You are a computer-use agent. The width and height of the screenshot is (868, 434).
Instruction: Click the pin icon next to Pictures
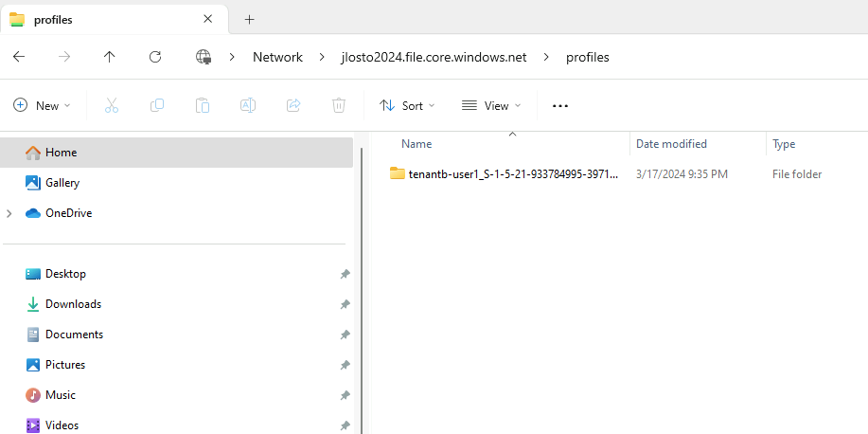[345, 365]
